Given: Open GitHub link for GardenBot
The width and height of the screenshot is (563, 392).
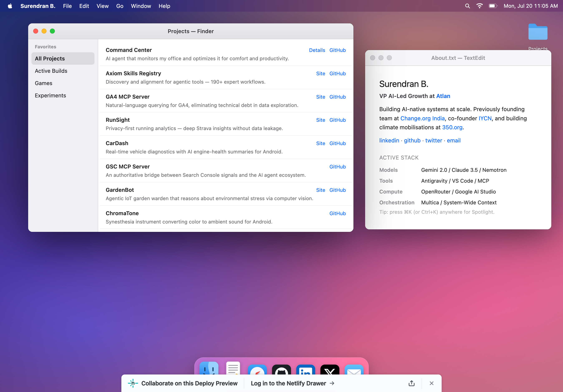Looking at the screenshot, I should coord(337,190).
